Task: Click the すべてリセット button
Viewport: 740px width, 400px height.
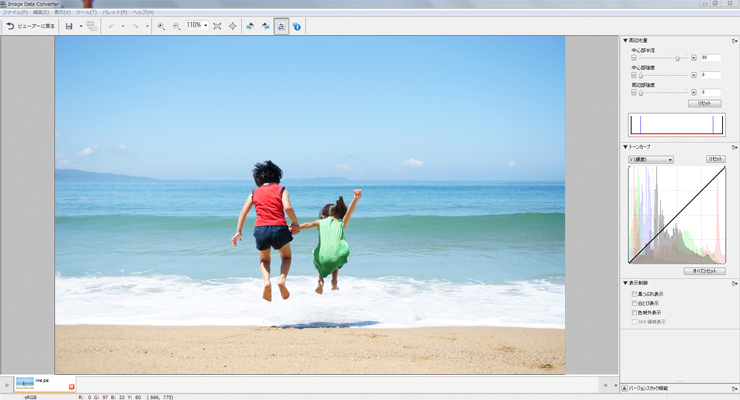Action: click(704, 271)
